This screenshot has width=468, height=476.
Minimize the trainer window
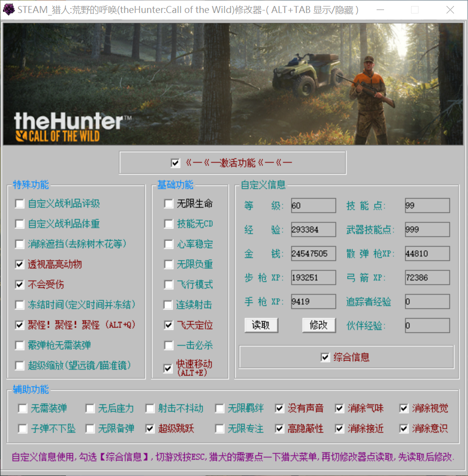coord(381,10)
